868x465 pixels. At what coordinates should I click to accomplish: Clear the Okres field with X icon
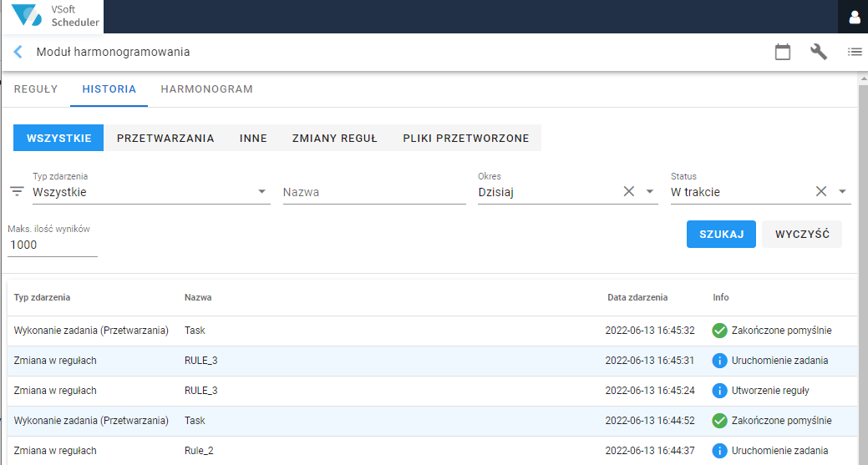click(629, 191)
